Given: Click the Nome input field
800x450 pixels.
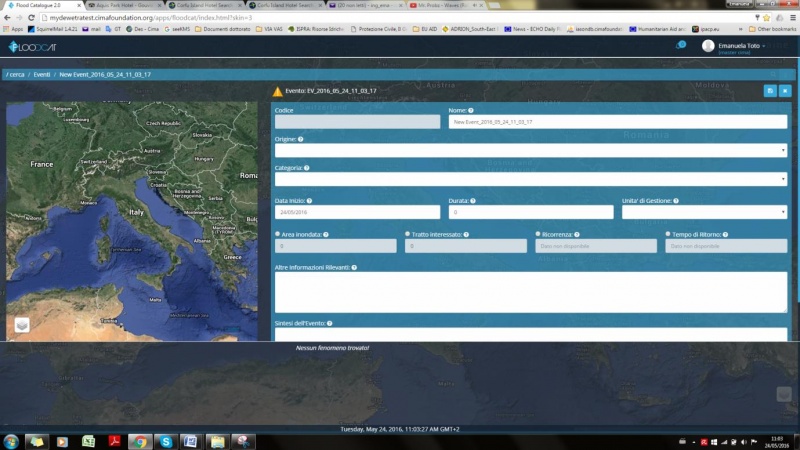Looking at the screenshot, I should click(x=618, y=121).
